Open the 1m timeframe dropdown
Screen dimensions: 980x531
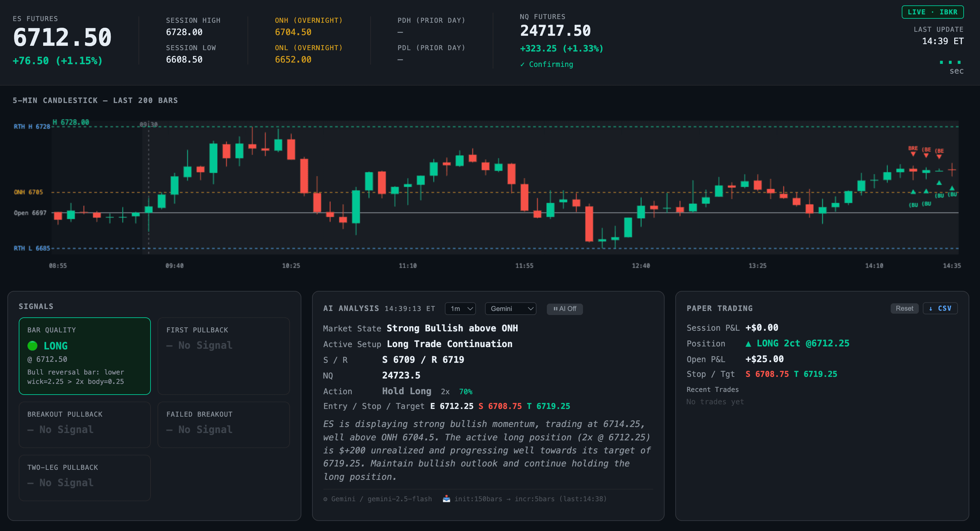coord(460,309)
